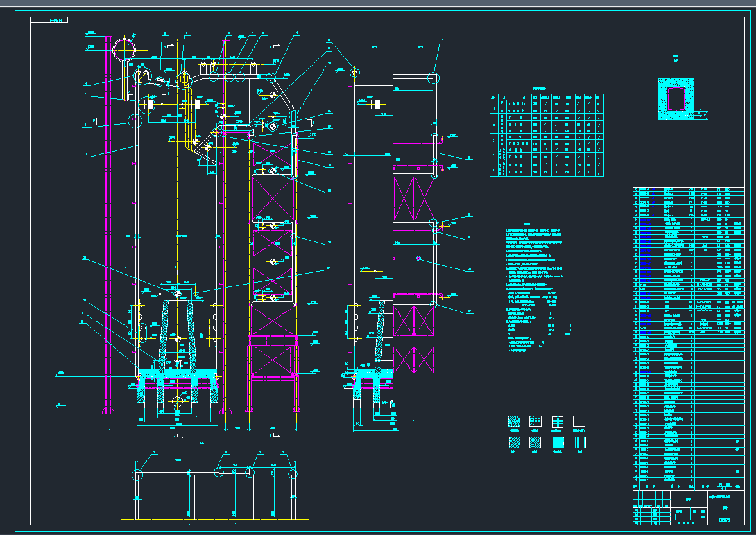Select the brick-pattern hatch swatch in legend
The image size is (756, 535).
535,421
